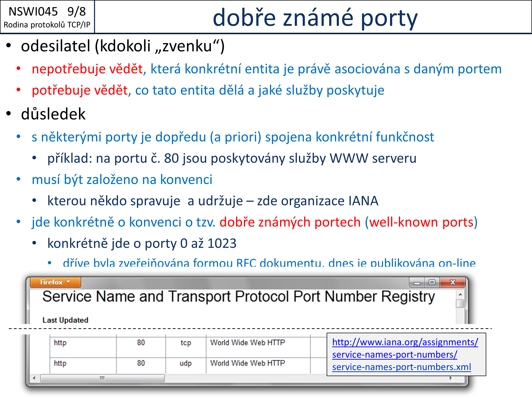Screen dimensions: 532x399
Task: Click the line about a priori spojena funkčnost
Action: pyautogui.click(x=233, y=137)
